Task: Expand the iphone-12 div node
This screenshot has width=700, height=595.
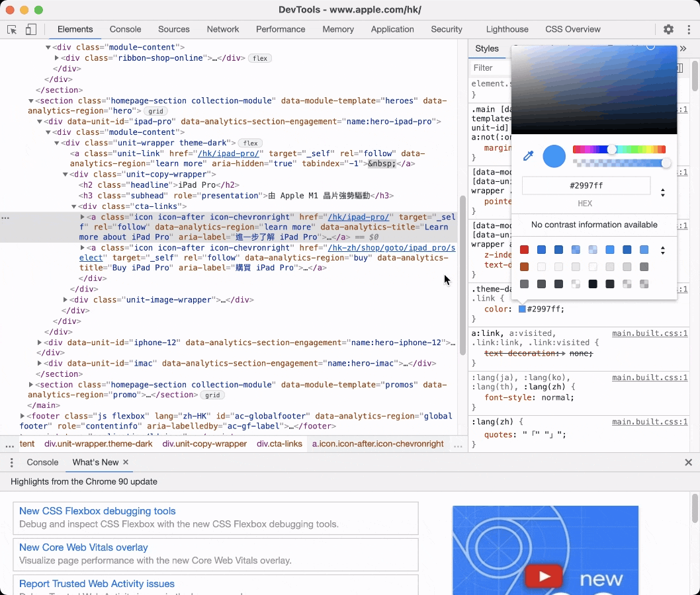Action: tap(40, 342)
